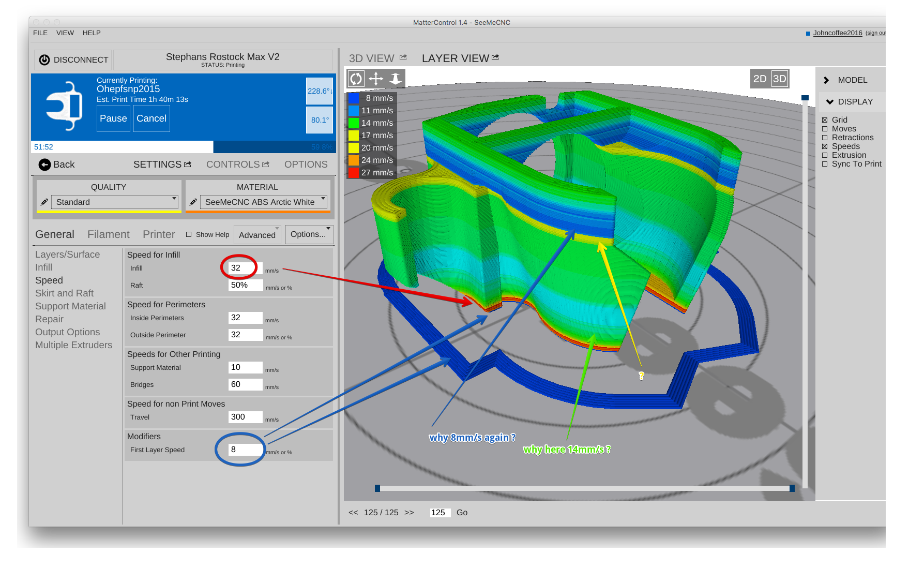
Task: Open the SeeMeCNC ABS Arctic White dropdown
Action: [264, 202]
